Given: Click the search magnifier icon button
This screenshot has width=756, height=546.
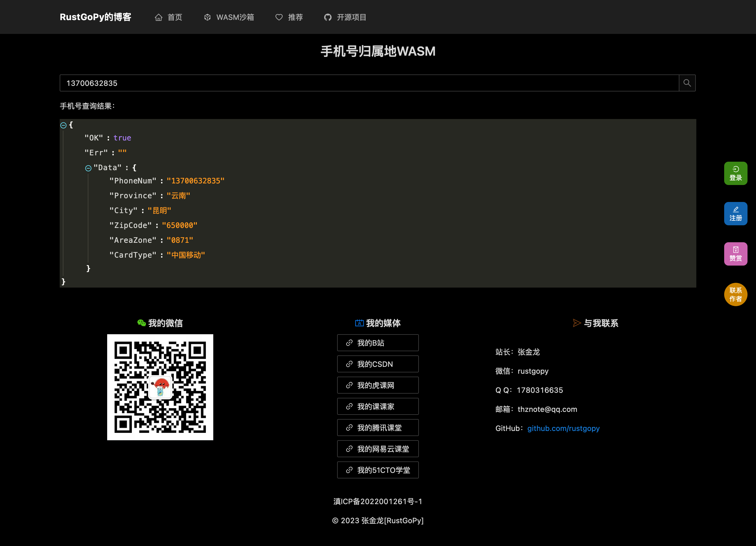Looking at the screenshot, I should click(687, 83).
